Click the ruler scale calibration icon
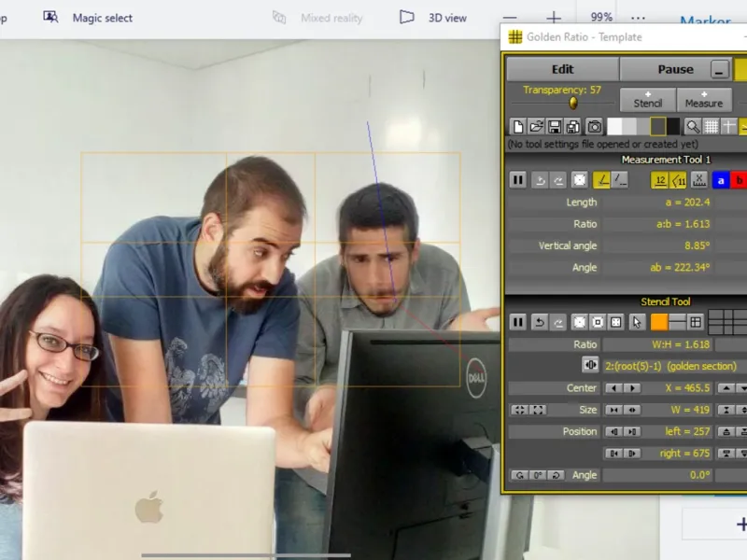 pos(698,180)
